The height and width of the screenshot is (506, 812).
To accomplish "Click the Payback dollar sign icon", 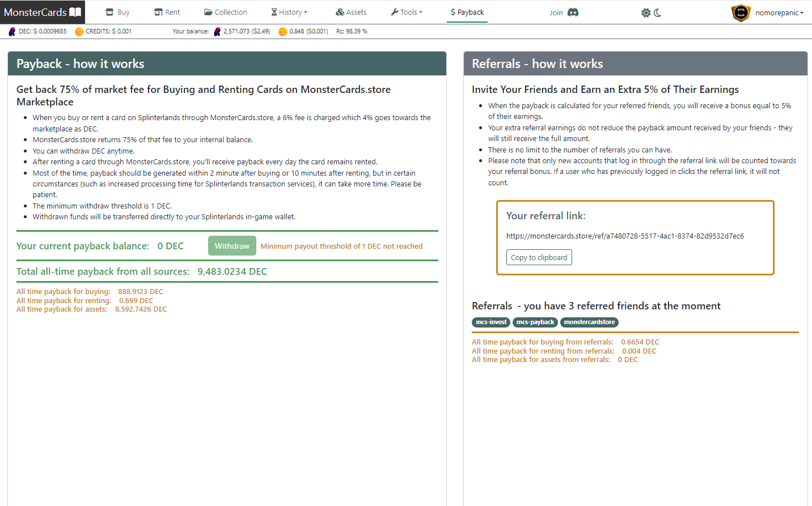I will [x=453, y=12].
